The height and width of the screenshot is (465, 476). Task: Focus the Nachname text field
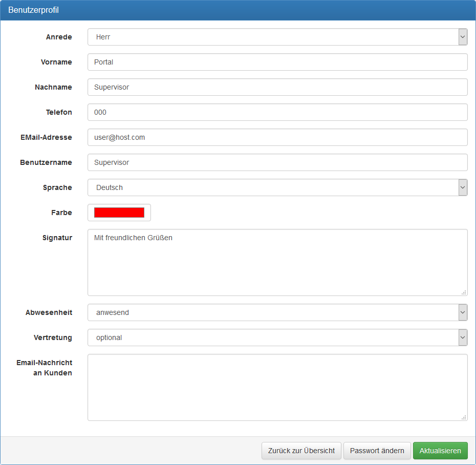[x=277, y=87]
